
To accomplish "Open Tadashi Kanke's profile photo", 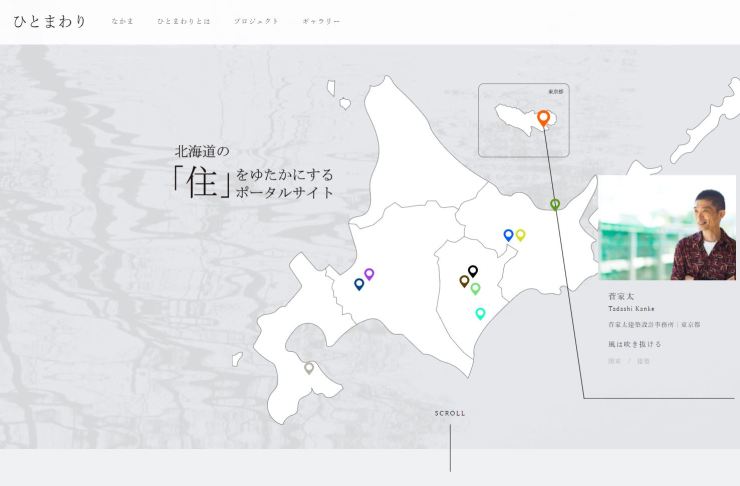I will [x=666, y=228].
